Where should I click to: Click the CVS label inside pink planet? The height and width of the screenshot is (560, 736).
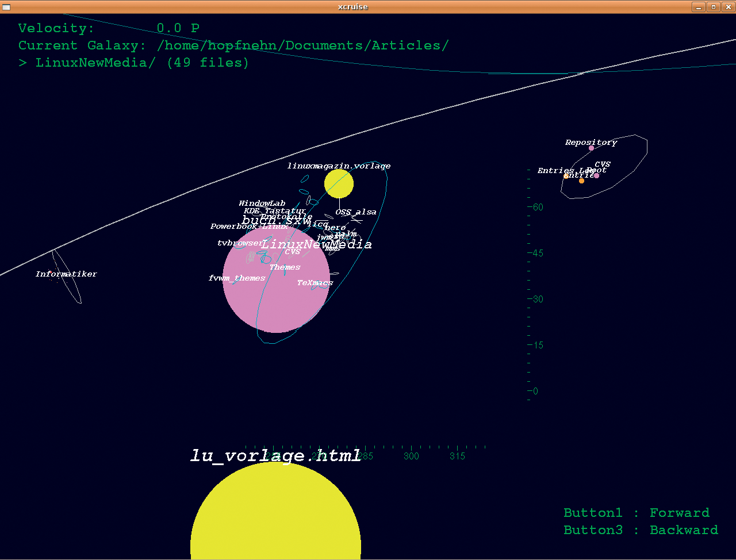(293, 252)
